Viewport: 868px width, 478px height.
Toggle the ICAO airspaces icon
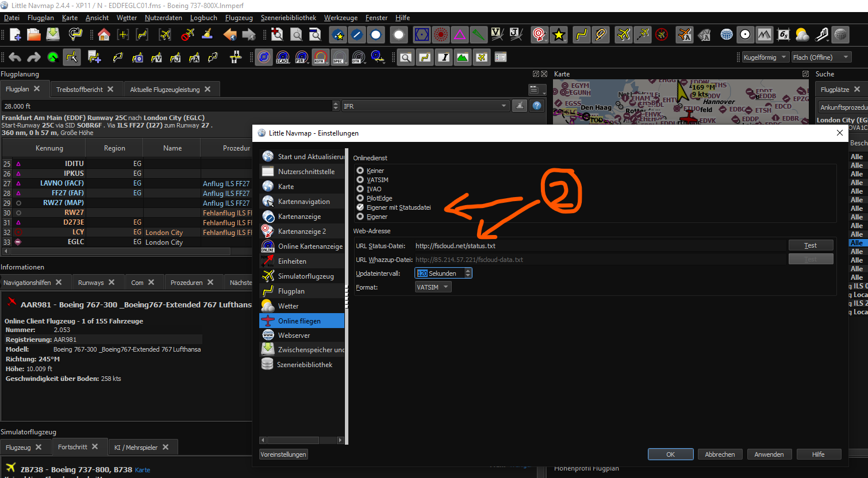tap(282, 57)
